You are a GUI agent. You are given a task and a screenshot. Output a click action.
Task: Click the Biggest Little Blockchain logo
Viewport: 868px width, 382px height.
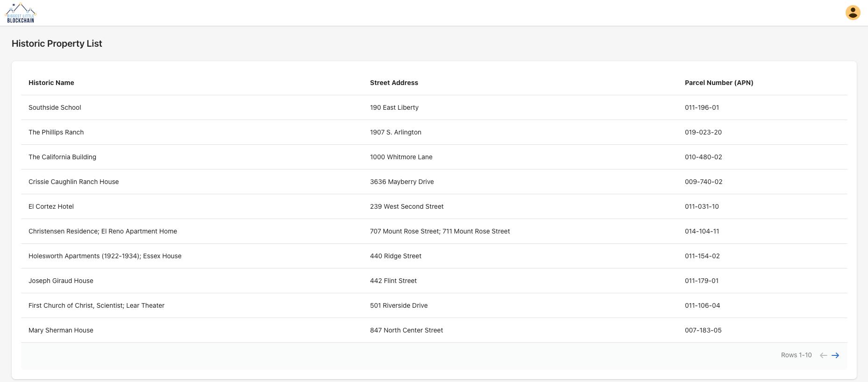[x=21, y=13]
